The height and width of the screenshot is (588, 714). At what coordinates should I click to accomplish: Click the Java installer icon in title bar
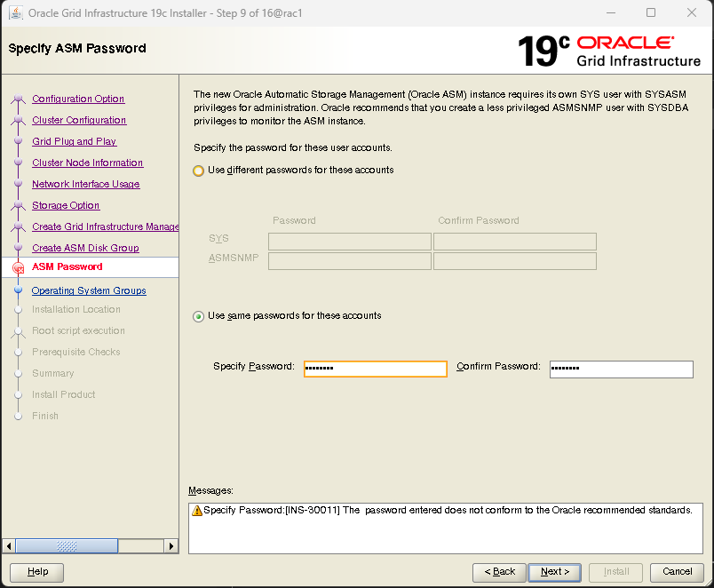16,12
